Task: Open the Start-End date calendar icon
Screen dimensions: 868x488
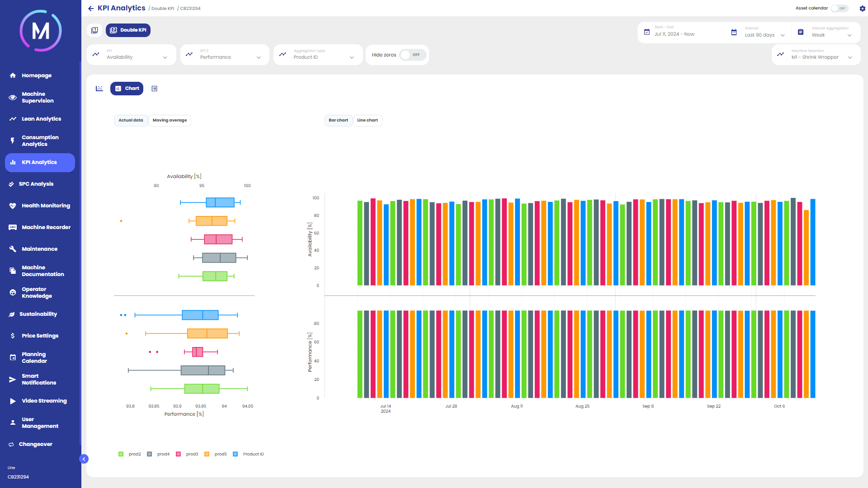Action: point(647,32)
